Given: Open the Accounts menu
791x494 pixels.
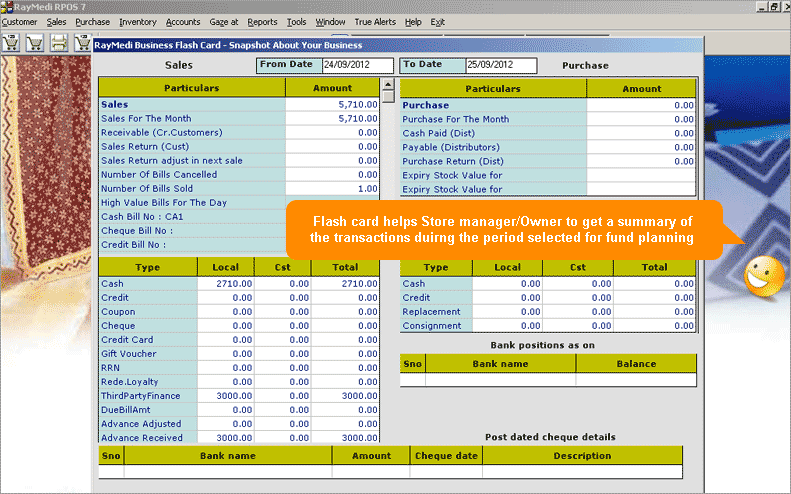Looking at the screenshot, I should (183, 21).
